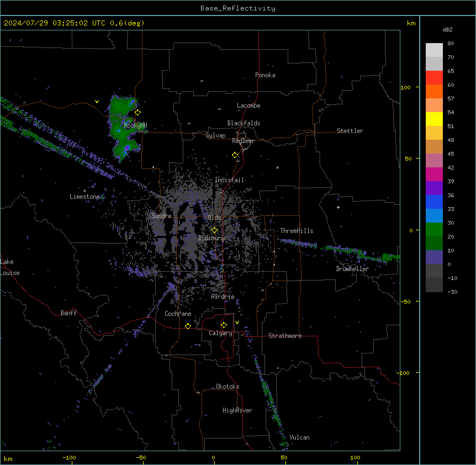Click the -30 value in the dBZ legend
The image size is (476, 465).
pyautogui.click(x=452, y=292)
